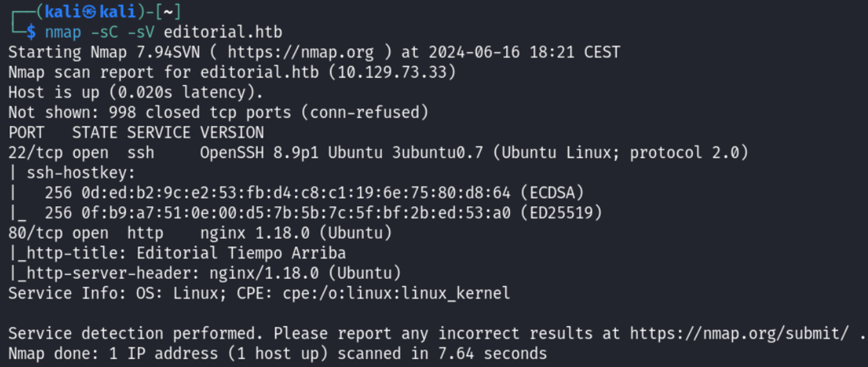Click the ECDSA host key label

click(x=552, y=193)
